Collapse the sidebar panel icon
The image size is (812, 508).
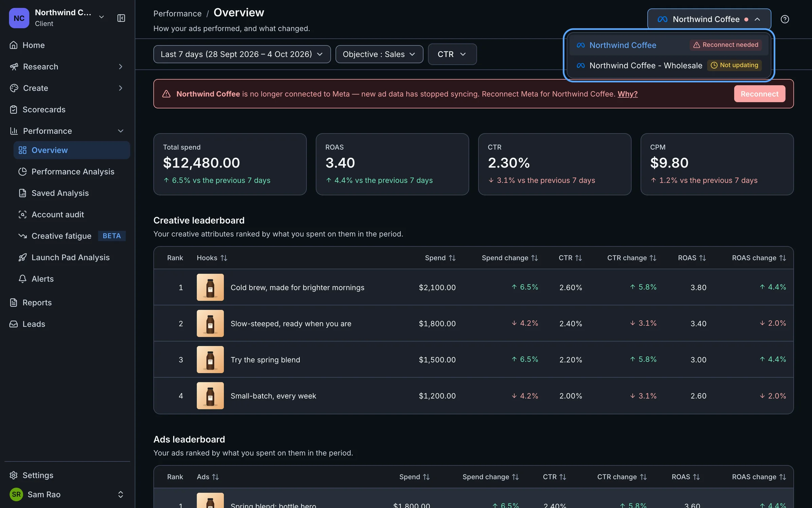point(121,18)
